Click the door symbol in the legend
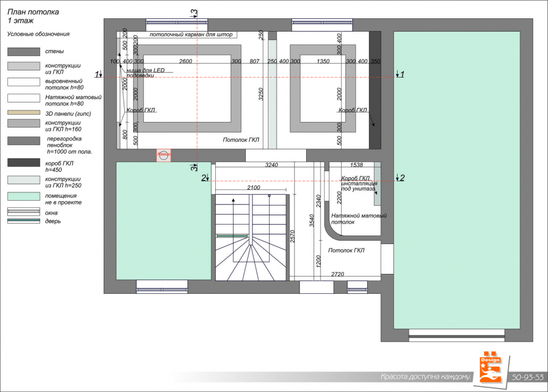 [x=23, y=221]
